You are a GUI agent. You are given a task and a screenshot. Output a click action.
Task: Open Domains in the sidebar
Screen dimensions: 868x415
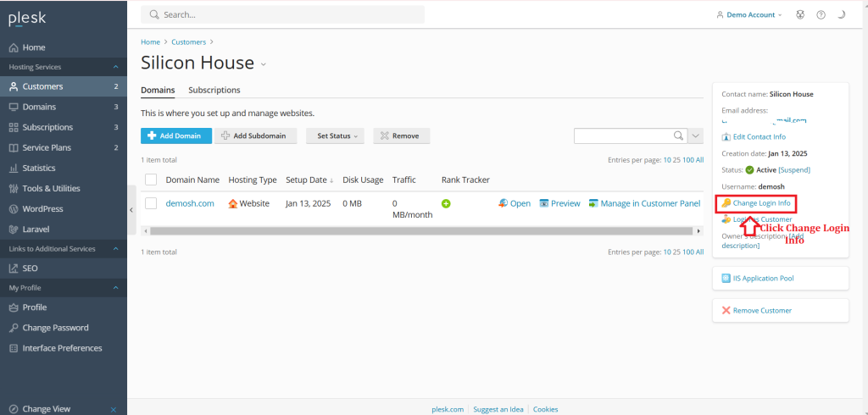click(x=63, y=107)
